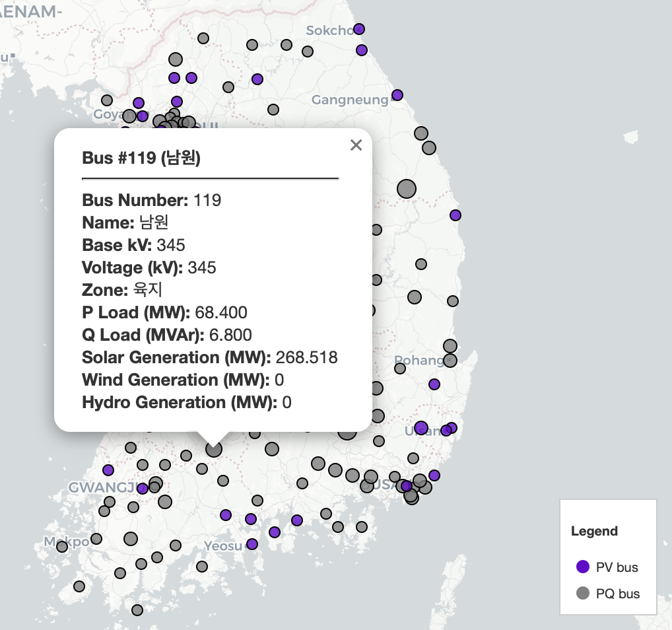
Task: Select the purple marker just below Yeosu label
Action: coord(252,544)
